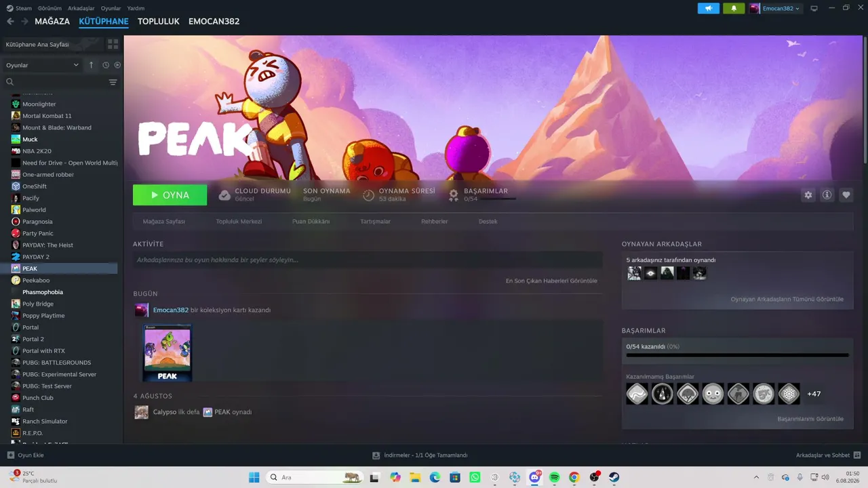Add PEAK to favorites with heart

click(x=846, y=195)
